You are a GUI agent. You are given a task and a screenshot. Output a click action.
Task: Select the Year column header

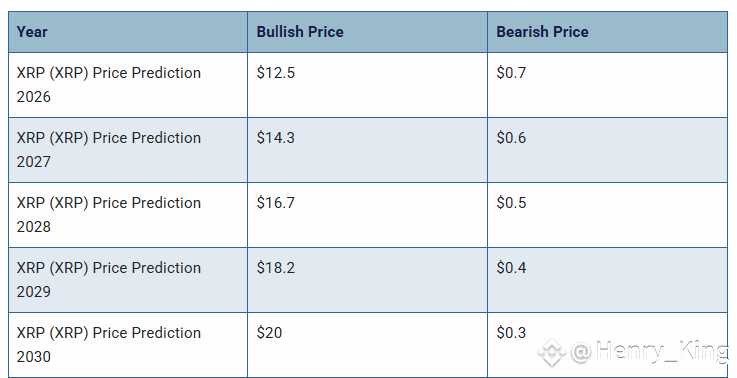coord(128,32)
